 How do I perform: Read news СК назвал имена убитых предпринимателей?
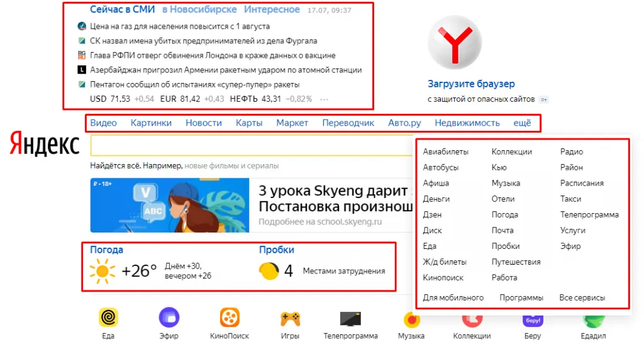click(x=204, y=41)
